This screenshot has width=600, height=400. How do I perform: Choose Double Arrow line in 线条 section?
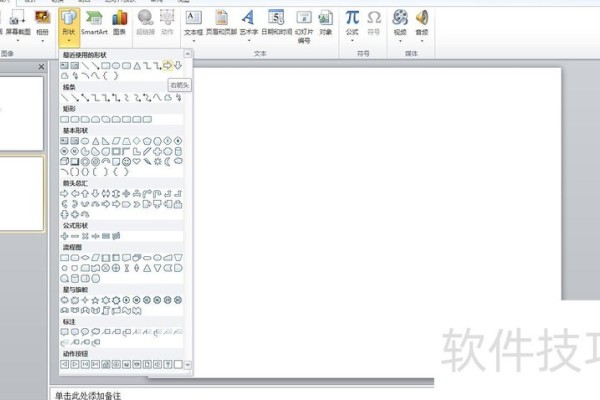pyautogui.click(x=85, y=98)
